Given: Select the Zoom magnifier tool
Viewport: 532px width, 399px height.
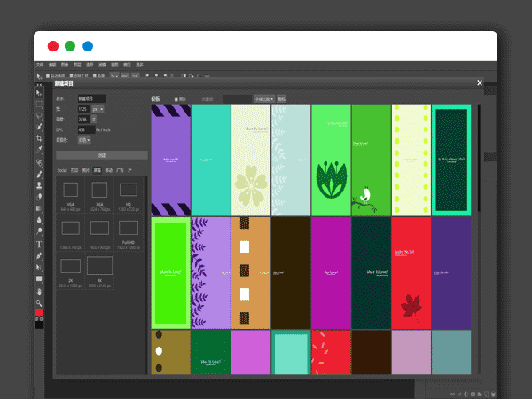Looking at the screenshot, I should pyautogui.click(x=39, y=302).
